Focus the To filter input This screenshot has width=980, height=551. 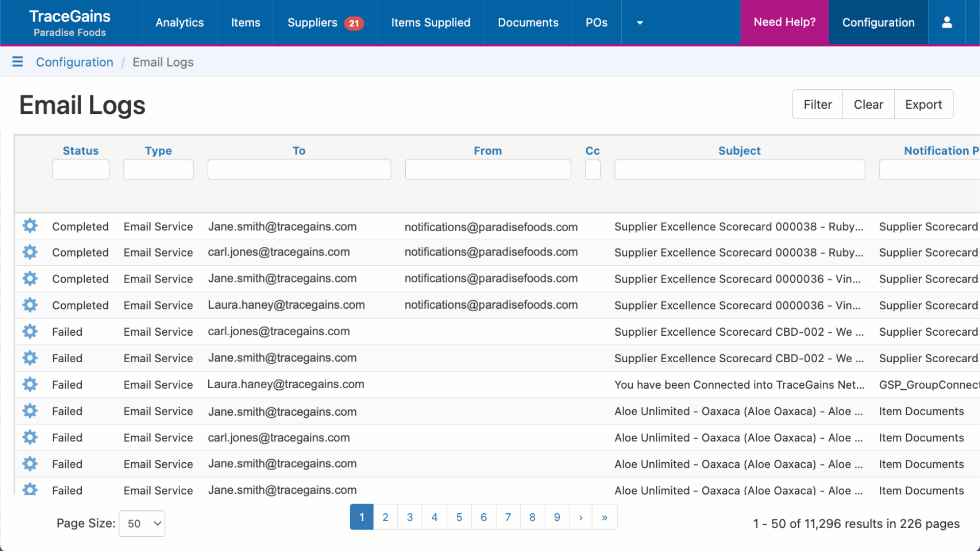click(x=299, y=169)
